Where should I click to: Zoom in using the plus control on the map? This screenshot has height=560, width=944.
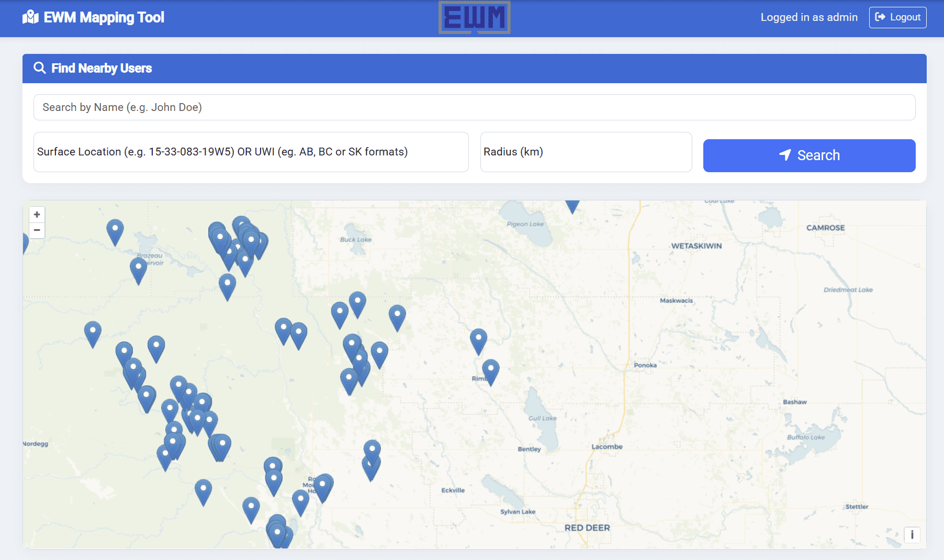point(37,215)
